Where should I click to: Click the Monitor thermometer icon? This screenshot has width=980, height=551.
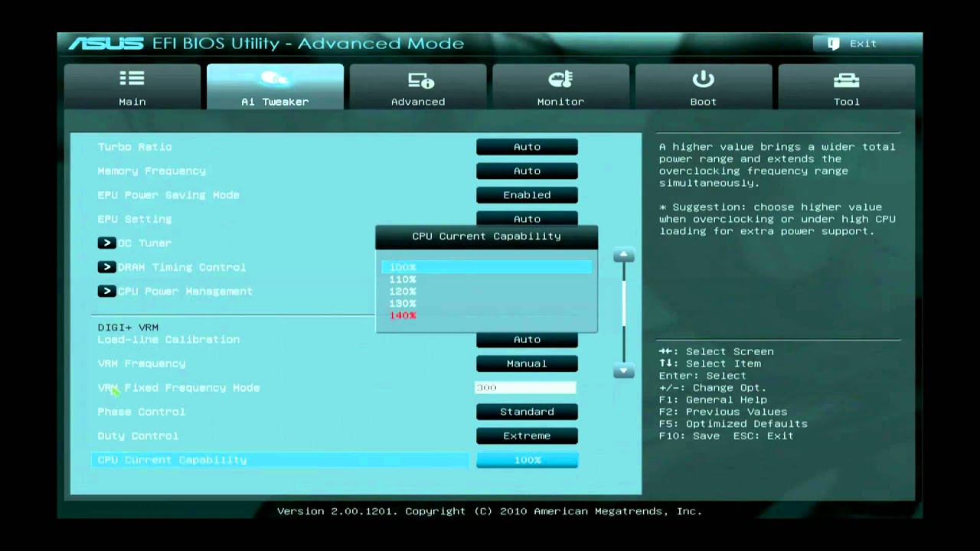(560, 79)
